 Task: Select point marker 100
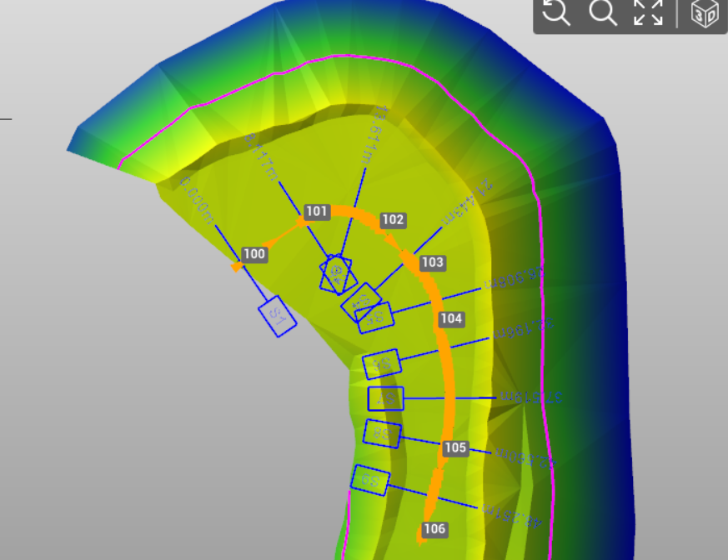254,254
